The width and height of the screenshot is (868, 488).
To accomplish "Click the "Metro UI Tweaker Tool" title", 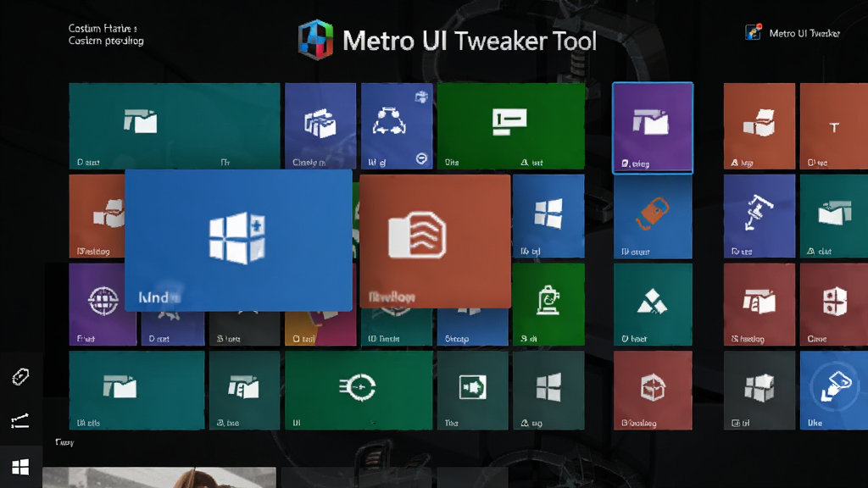I will 470,41.
